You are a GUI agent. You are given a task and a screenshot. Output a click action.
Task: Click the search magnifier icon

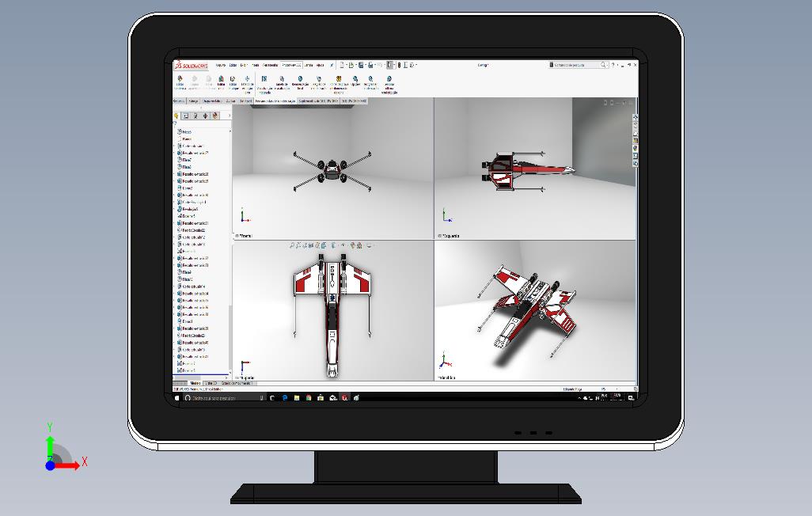click(x=603, y=65)
